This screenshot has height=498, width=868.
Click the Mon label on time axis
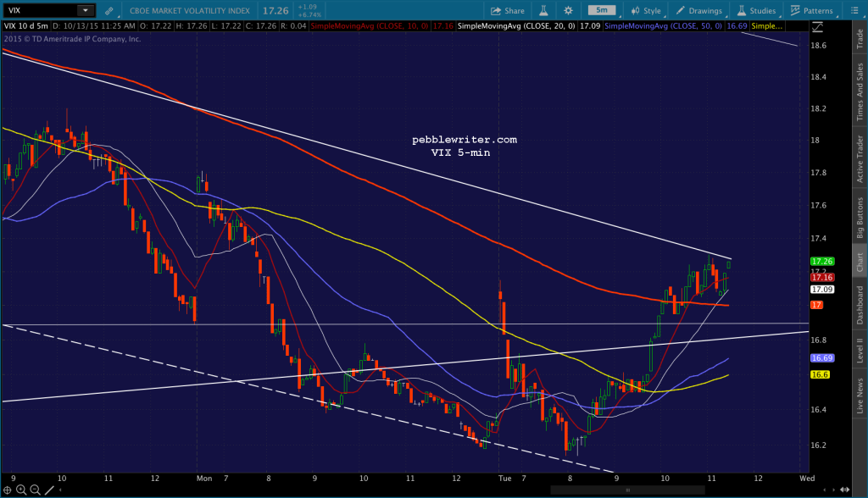(204, 478)
